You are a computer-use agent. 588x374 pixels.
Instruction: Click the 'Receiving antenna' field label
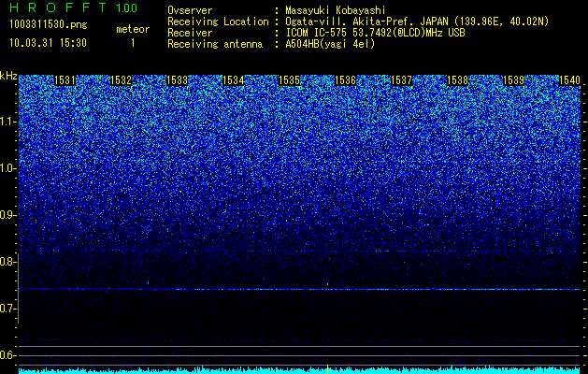(x=215, y=44)
